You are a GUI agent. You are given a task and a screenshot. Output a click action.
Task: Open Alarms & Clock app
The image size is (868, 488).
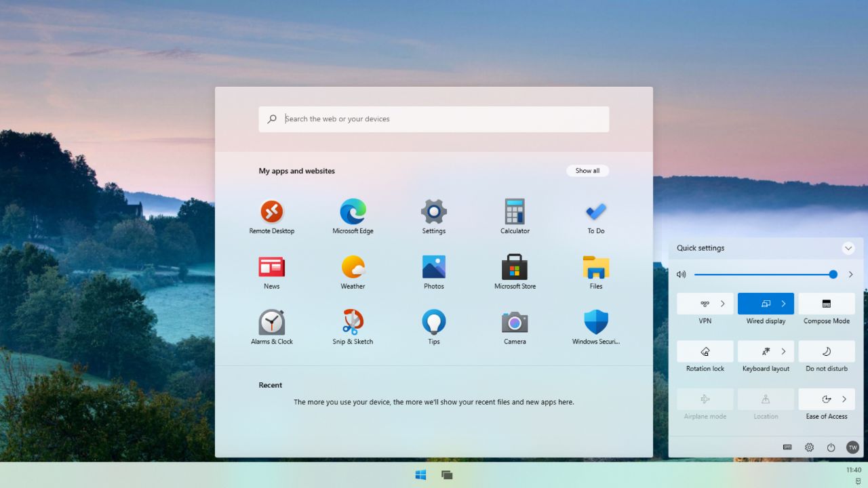[x=272, y=328]
